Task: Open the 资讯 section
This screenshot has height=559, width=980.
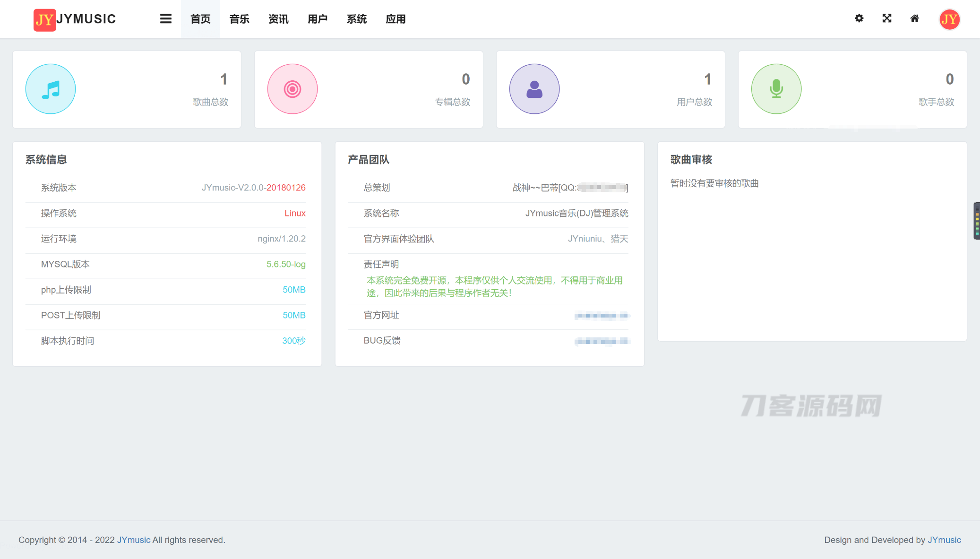Action: coord(278,19)
